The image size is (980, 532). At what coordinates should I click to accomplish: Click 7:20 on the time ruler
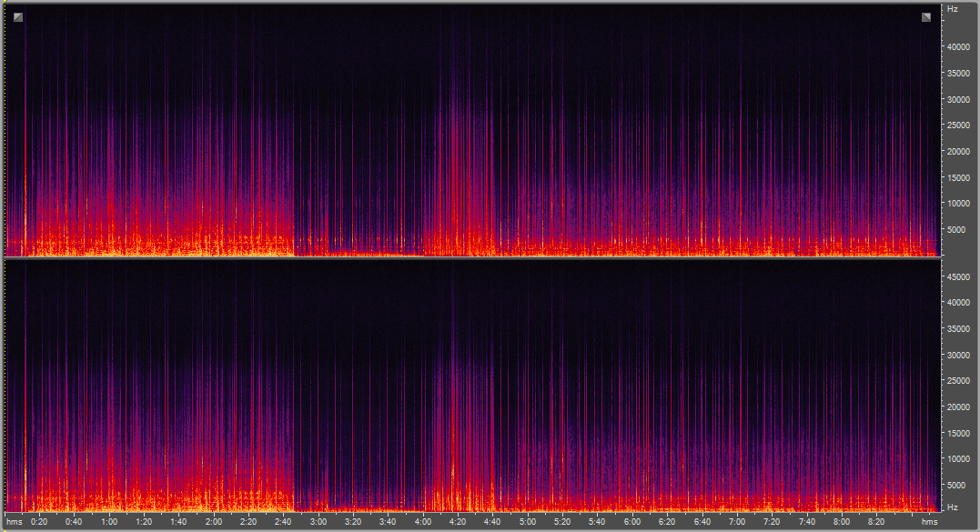pos(772,522)
